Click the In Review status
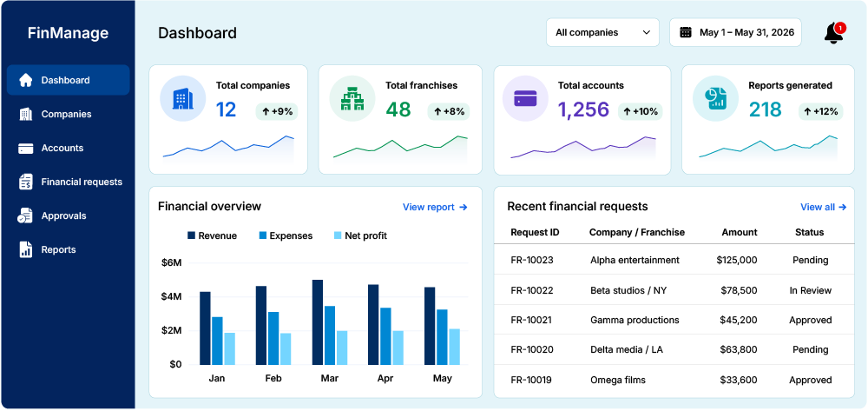 [811, 290]
